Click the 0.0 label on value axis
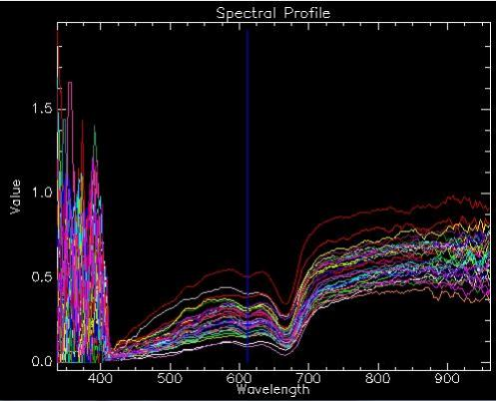496x401 pixels. [42, 362]
